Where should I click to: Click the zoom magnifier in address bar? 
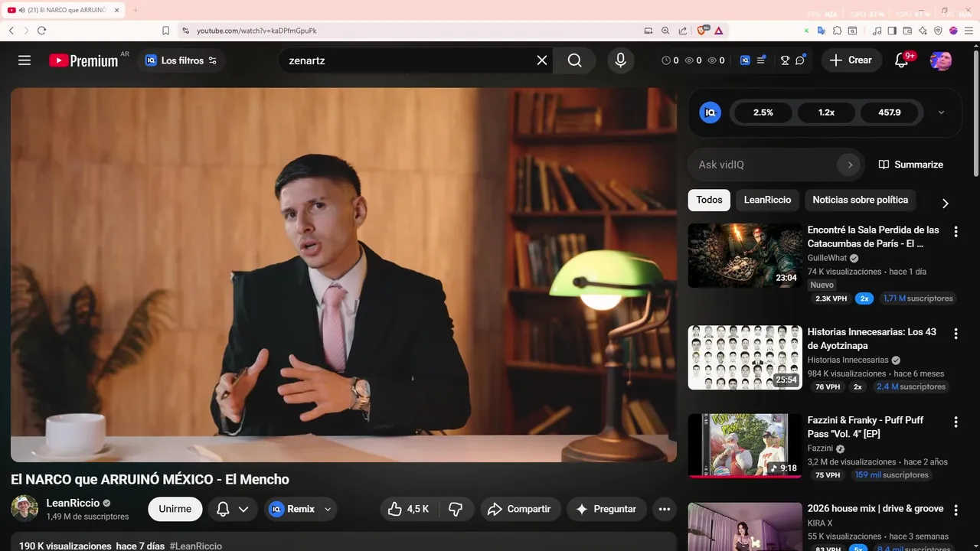click(665, 31)
